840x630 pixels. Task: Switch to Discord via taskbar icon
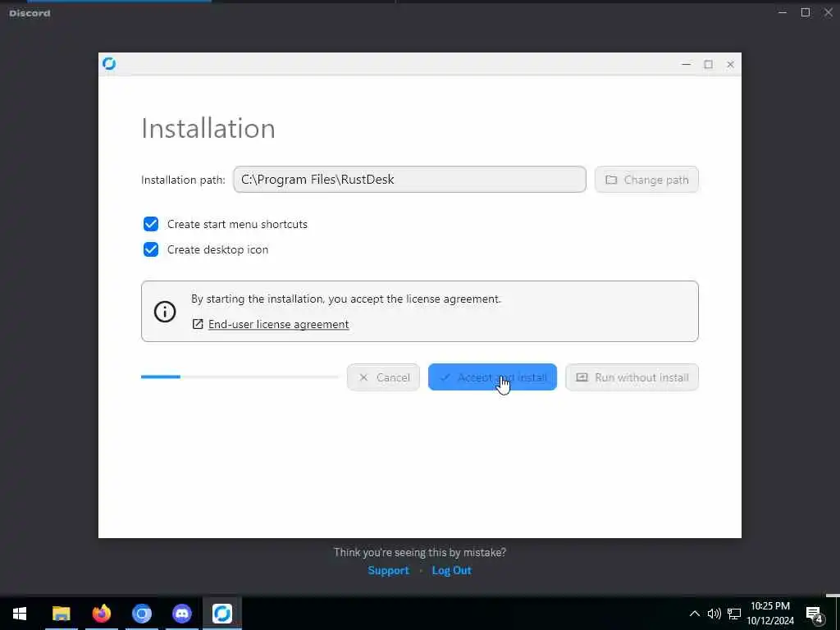click(182, 614)
